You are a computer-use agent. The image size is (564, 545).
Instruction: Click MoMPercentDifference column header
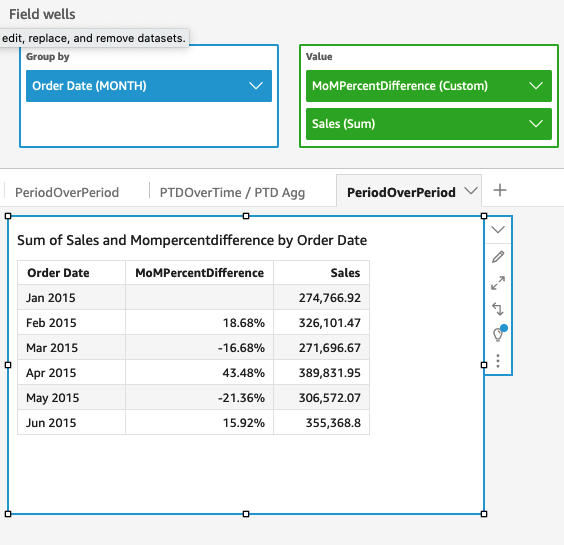click(199, 273)
